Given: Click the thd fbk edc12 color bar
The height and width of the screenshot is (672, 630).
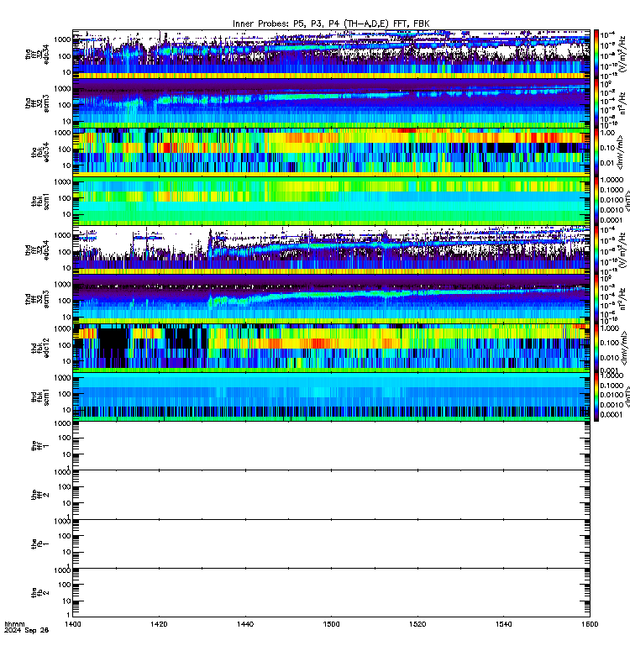Looking at the screenshot, I should click(596, 348).
